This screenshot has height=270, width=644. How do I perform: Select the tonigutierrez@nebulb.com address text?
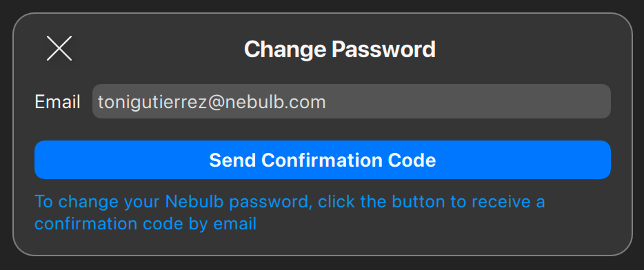click(212, 102)
